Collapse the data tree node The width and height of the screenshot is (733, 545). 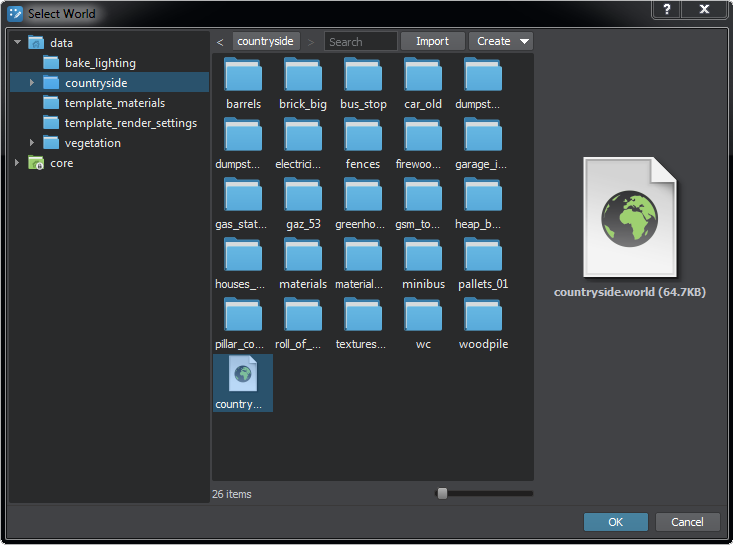[x=18, y=43]
